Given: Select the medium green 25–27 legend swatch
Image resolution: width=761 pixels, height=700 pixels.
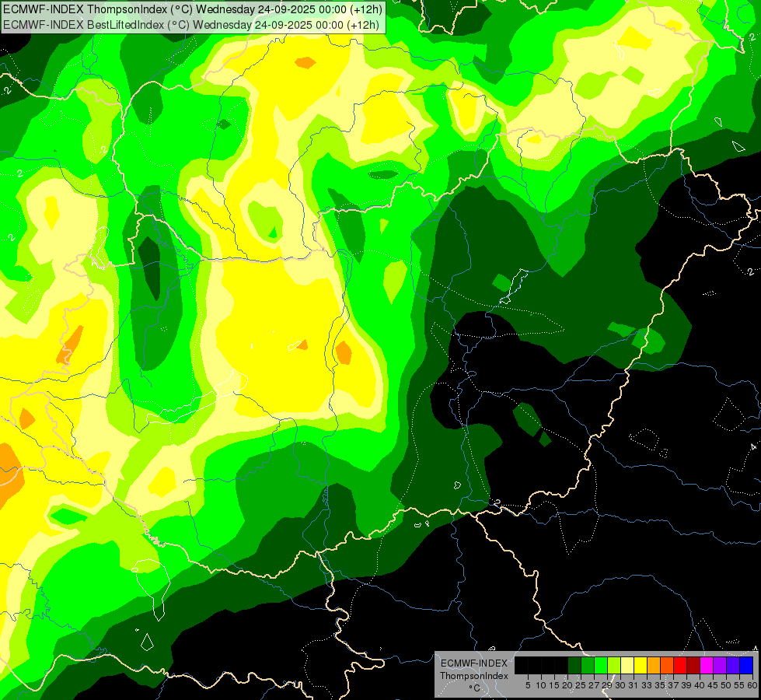Looking at the screenshot, I should (588, 665).
